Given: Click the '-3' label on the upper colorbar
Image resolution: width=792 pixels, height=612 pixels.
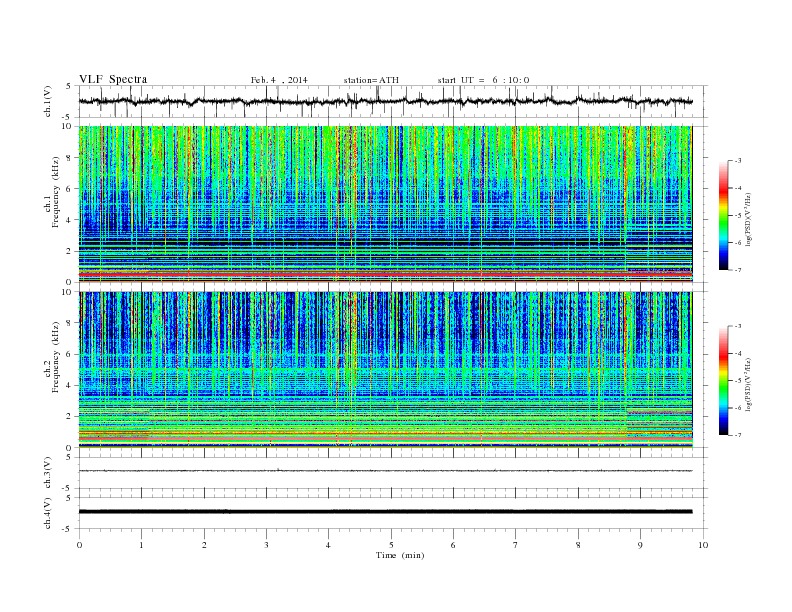Looking at the screenshot, I should (738, 161).
